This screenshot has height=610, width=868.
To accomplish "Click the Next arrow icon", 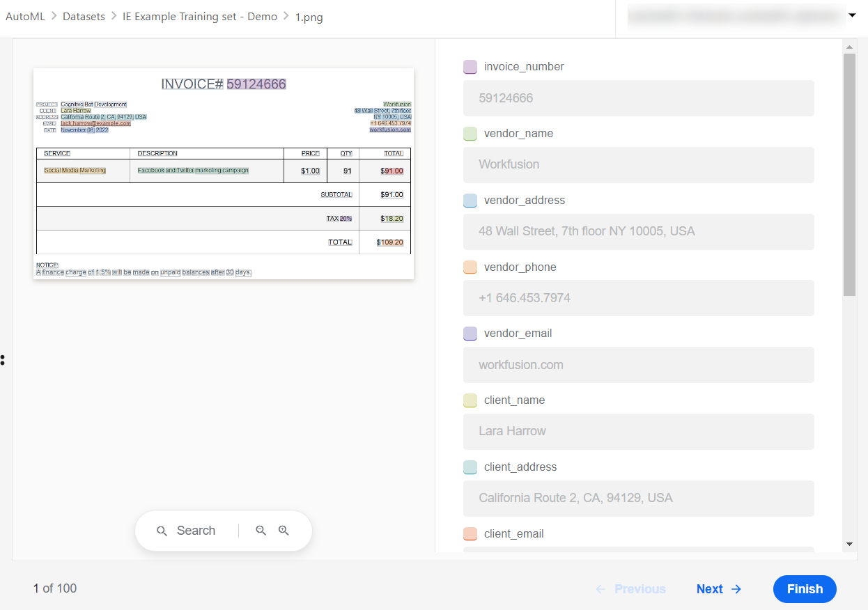I will coord(736,589).
